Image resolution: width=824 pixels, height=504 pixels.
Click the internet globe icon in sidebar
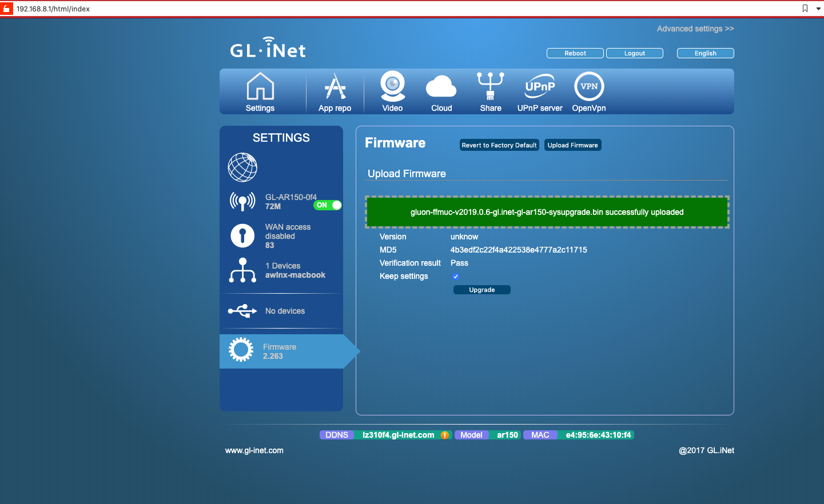[x=242, y=167]
